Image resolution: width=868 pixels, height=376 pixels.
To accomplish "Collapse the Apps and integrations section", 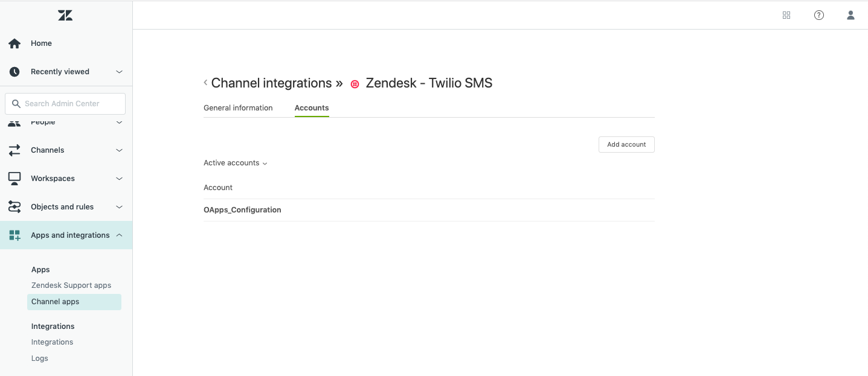I will pyautogui.click(x=119, y=235).
